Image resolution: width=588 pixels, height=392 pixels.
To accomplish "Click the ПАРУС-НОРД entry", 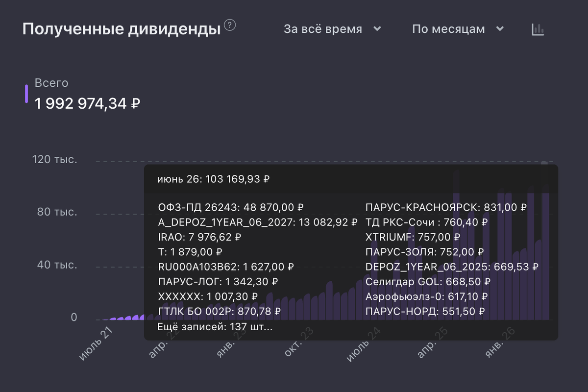I will point(425,311).
